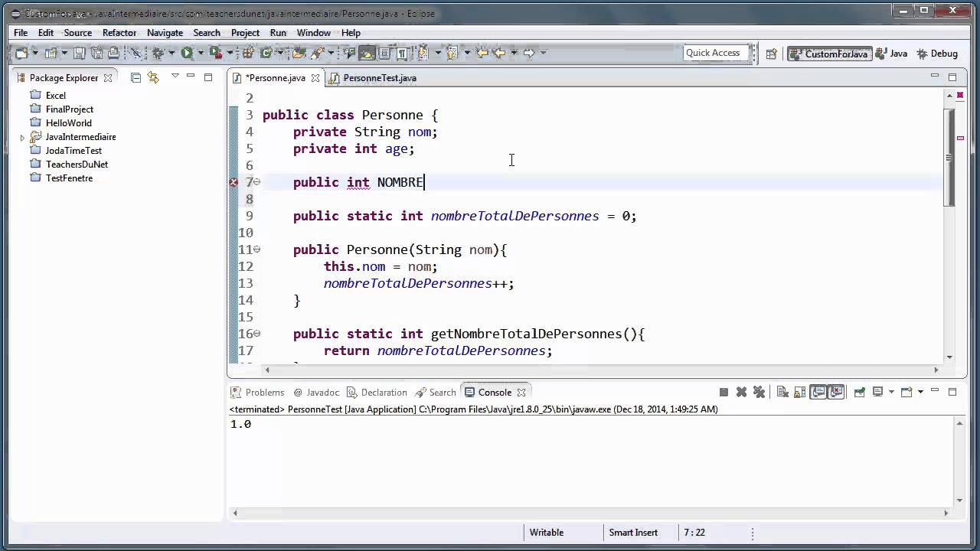Open the File menu

point(21,33)
